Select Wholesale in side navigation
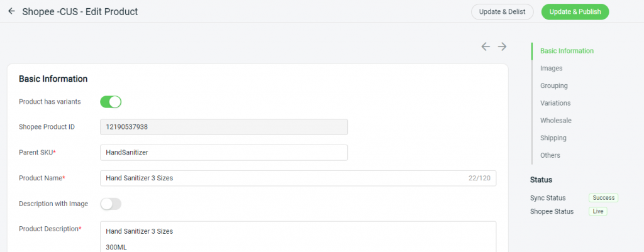This screenshot has width=644, height=252. click(x=556, y=120)
